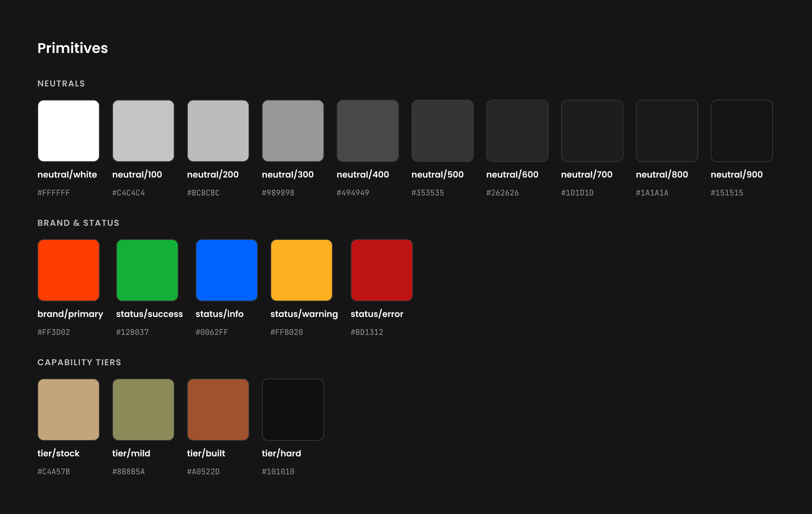Image resolution: width=812 pixels, height=514 pixels.
Task: Select hex value #A0522D
Action: (x=203, y=472)
